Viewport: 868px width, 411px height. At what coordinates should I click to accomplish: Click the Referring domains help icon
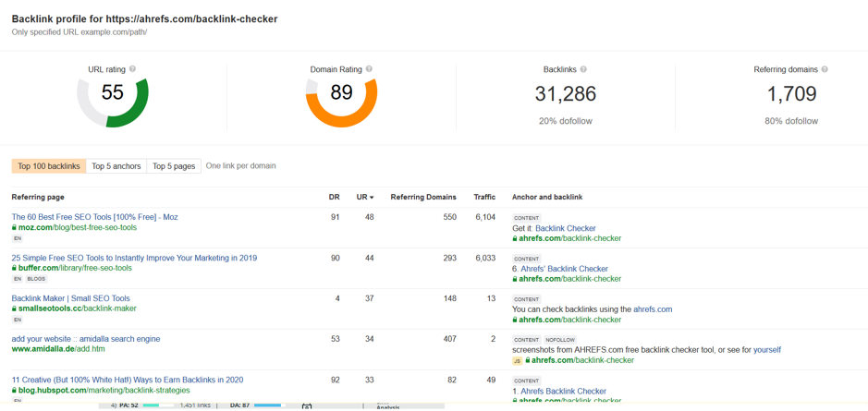tap(825, 69)
